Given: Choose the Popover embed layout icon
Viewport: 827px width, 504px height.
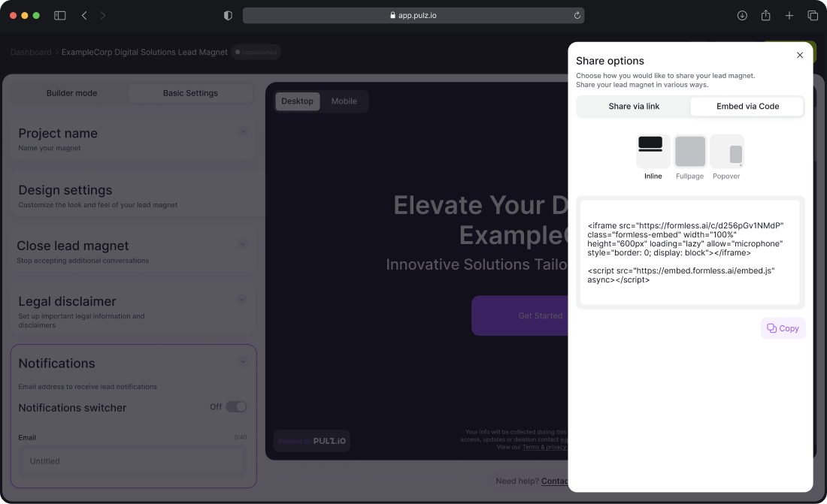Looking at the screenshot, I should (727, 151).
